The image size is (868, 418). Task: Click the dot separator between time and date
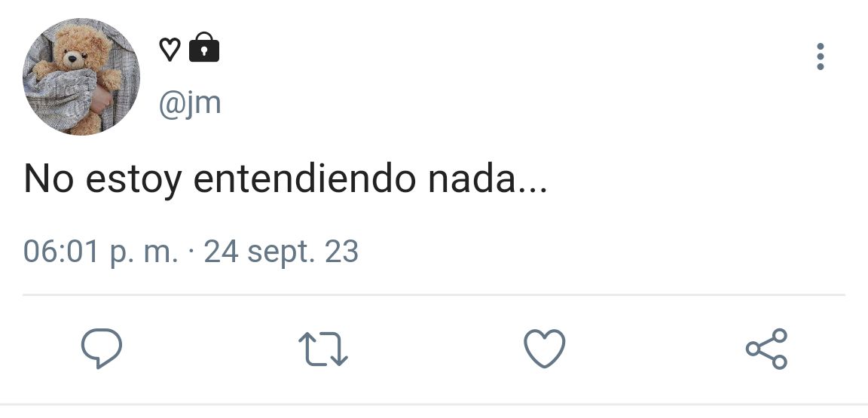(191, 252)
